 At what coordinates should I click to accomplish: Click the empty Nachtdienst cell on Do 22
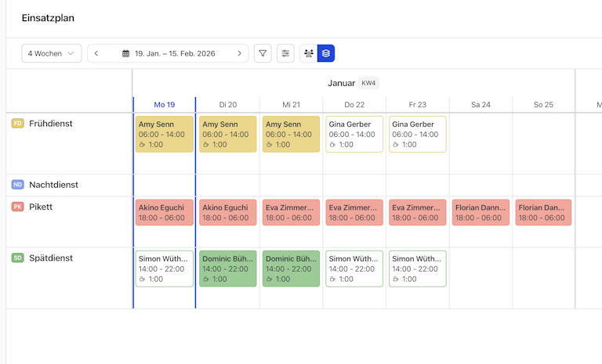coord(354,185)
